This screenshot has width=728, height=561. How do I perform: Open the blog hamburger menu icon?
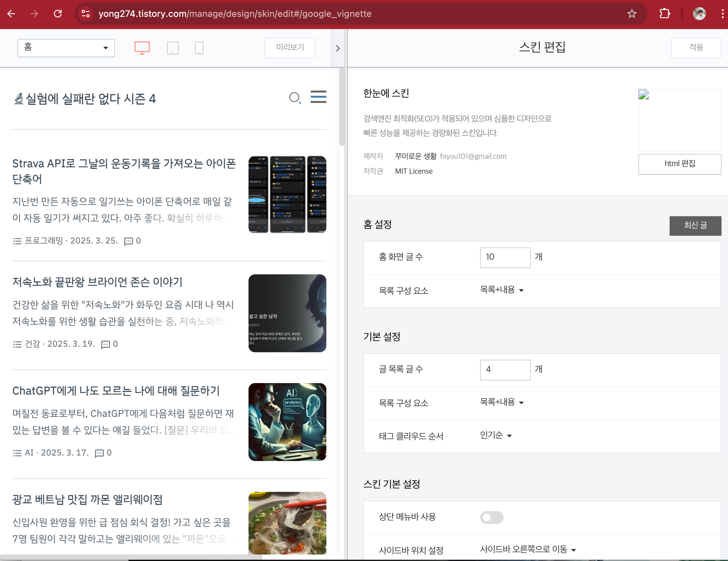(318, 97)
